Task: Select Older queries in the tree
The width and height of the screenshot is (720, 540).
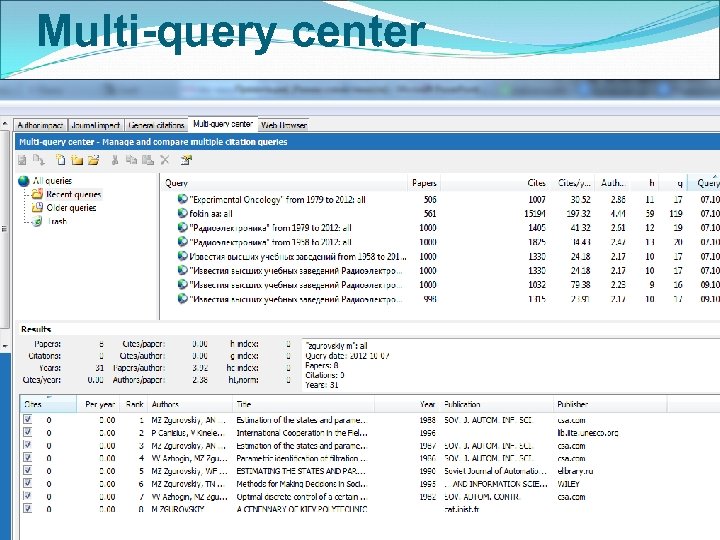Action: 71,208
